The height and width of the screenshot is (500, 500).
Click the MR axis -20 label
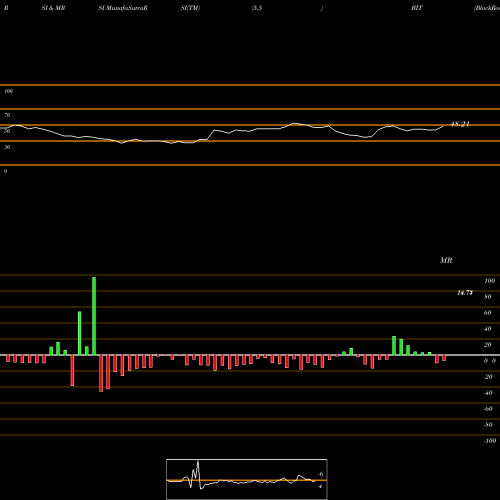click(x=488, y=377)
